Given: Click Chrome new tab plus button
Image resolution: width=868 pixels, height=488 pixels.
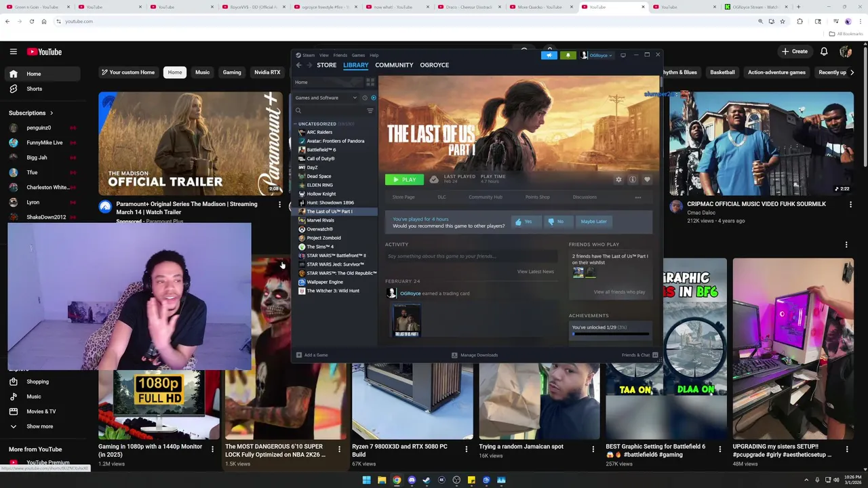Looking at the screenshot, I should click(x=798, y=7).
